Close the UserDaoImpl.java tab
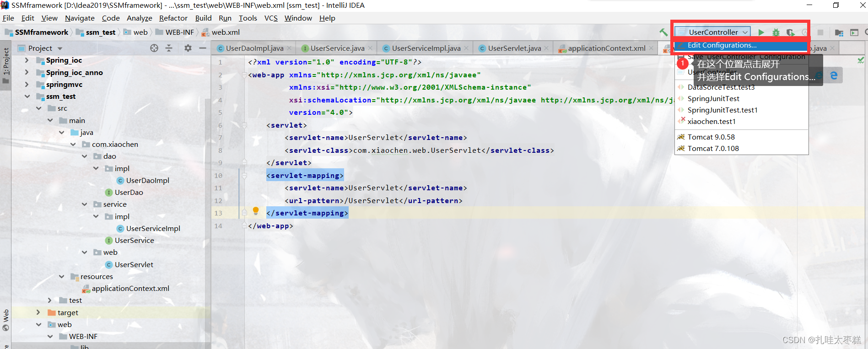 coord(289,48)
